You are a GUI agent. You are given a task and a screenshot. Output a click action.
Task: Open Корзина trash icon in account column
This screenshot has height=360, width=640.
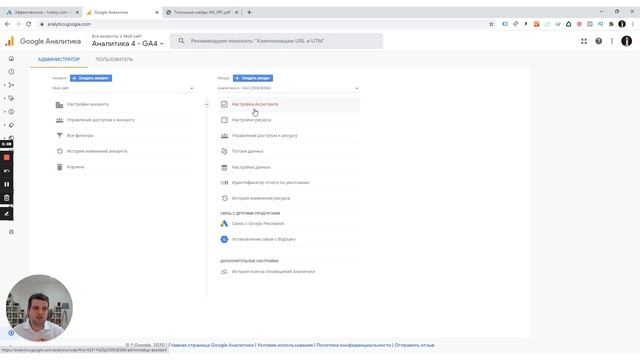click(60, 167)
